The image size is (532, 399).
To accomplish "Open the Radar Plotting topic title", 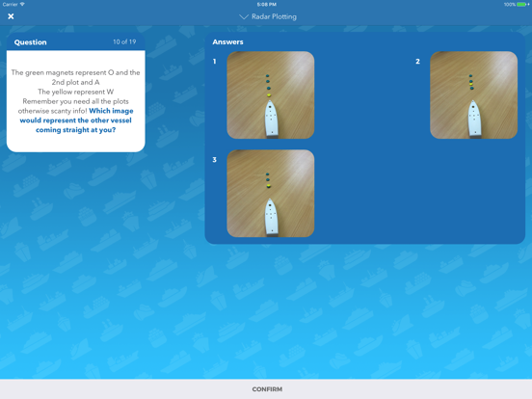I will (x=274, y=16).
